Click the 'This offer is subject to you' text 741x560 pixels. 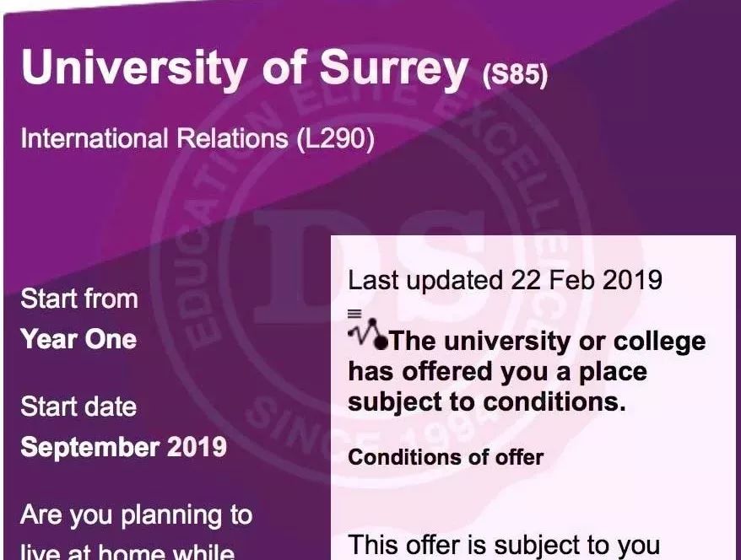[504, 545]
